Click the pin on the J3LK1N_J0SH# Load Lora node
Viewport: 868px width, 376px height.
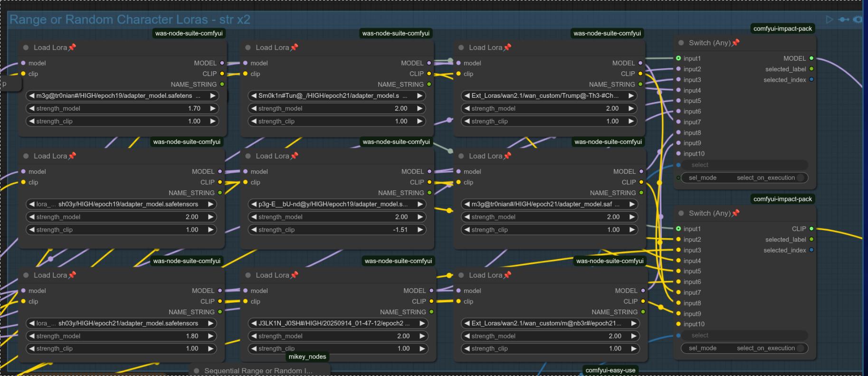pyautogui.click(x=294, y=275)
